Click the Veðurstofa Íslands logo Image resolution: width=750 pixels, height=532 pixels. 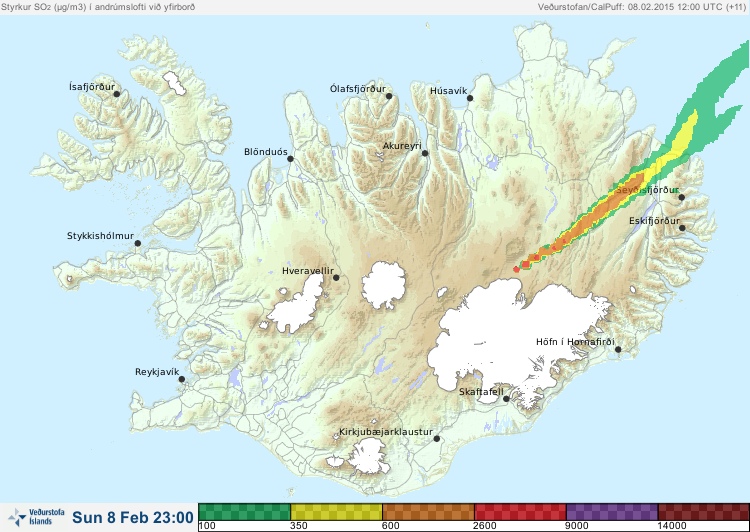pos(36,517)
